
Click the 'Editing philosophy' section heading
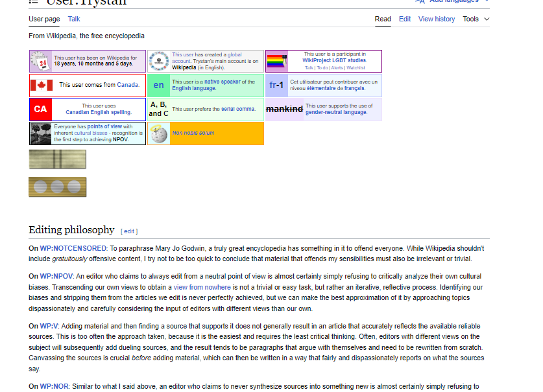pos(71,230)
